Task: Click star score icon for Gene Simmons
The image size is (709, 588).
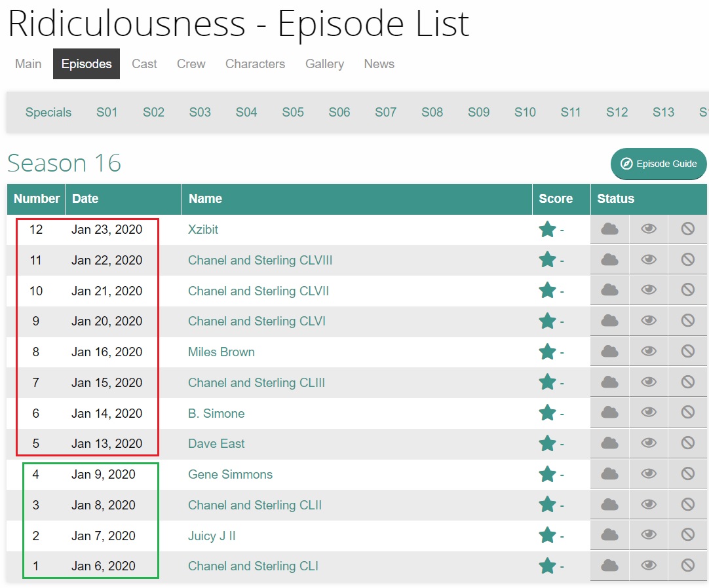Action: pos(547,474)
